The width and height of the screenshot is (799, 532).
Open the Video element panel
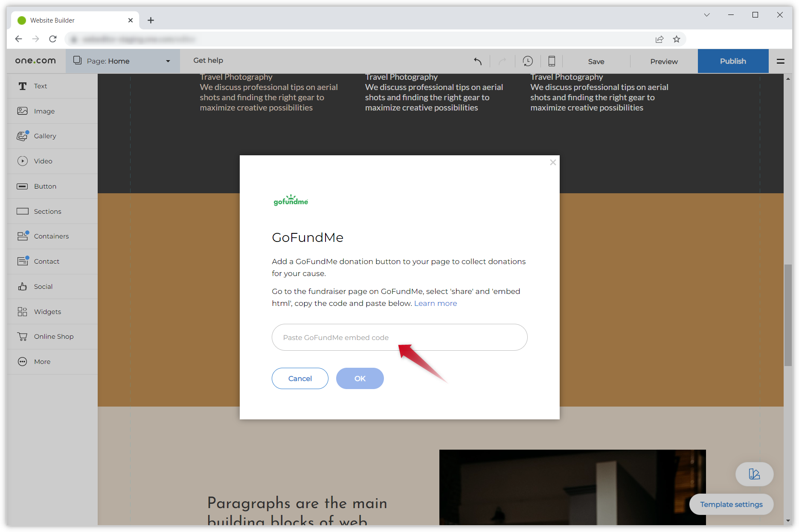pos(43,161)
